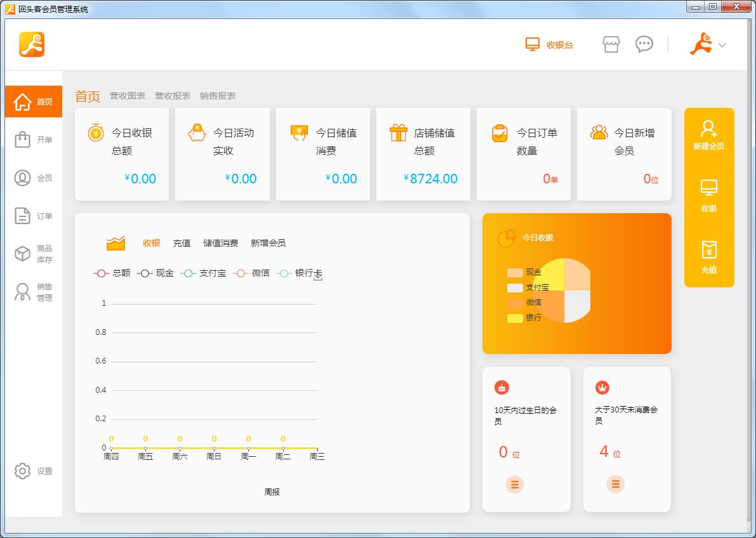
Task: Click the pie chart in 今日收银 card
Action: click(564, 291)
